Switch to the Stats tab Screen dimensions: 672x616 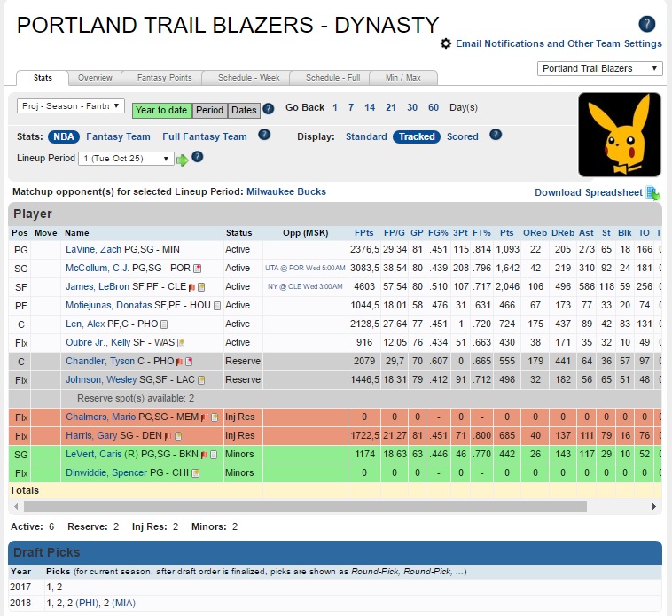[x=43, y=78]
